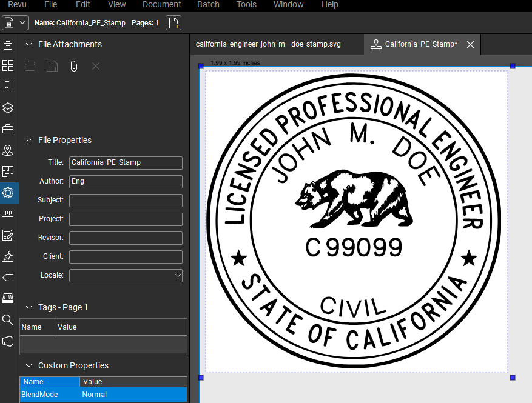Open the Measurements panel
This screenshot has height=403, width=532.
tap(8, 214)
